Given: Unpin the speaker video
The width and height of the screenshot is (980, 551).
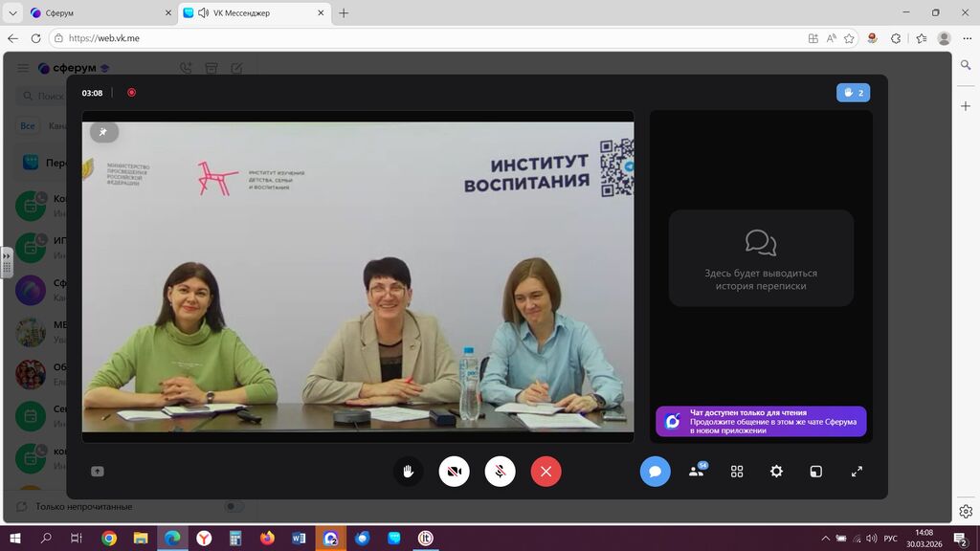Looking at the screenshot, I should point(103,132).
